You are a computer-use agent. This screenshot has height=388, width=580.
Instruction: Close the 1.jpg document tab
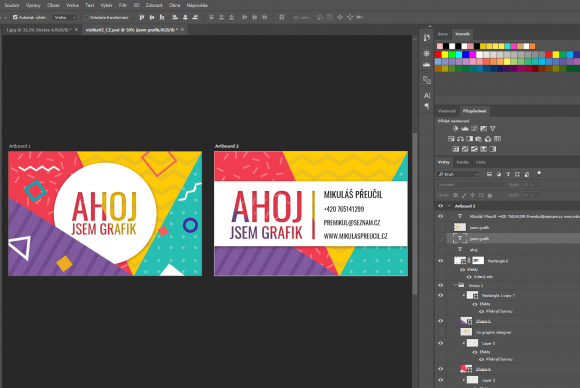tap(77, 30)
